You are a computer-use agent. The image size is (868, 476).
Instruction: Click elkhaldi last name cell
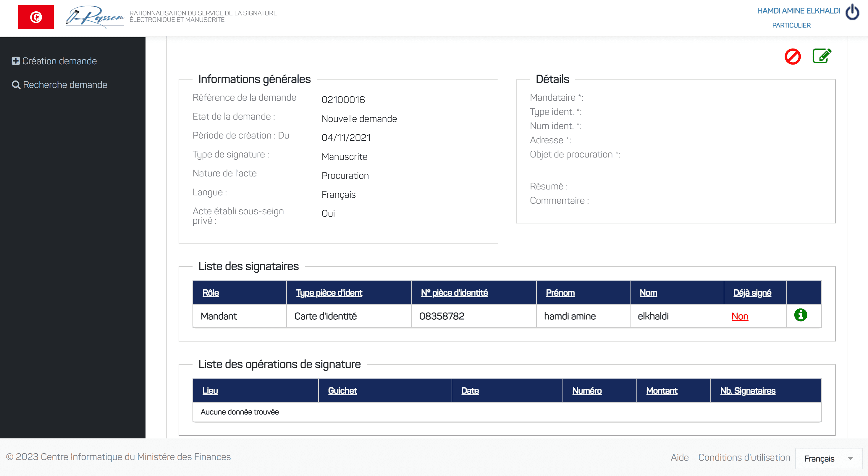pyautogui.click(x=677, y=316)
